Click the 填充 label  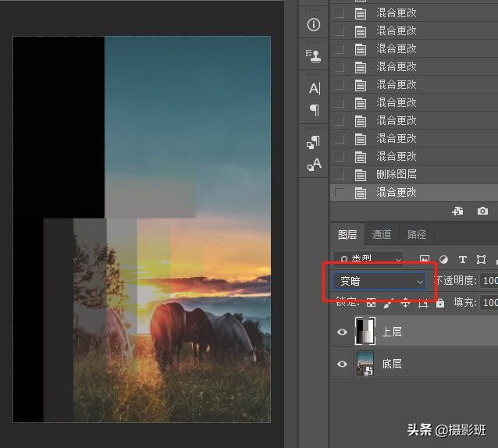[x=465, y=302]
